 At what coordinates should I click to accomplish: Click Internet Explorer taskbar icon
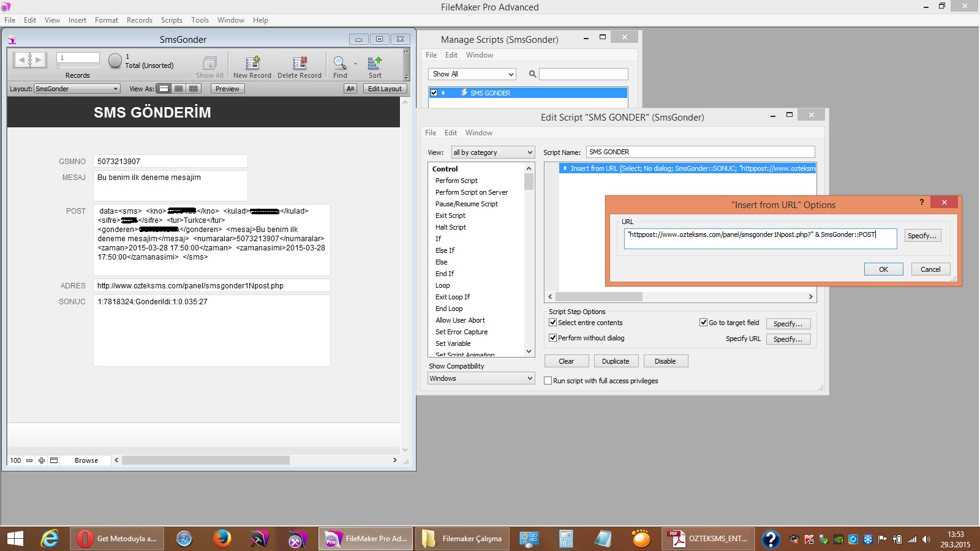pos(49,539)
